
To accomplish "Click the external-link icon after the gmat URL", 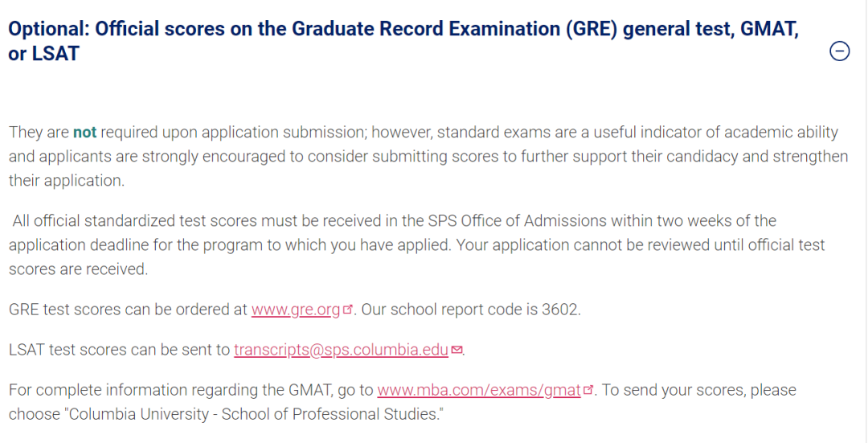I will (588, 391).
